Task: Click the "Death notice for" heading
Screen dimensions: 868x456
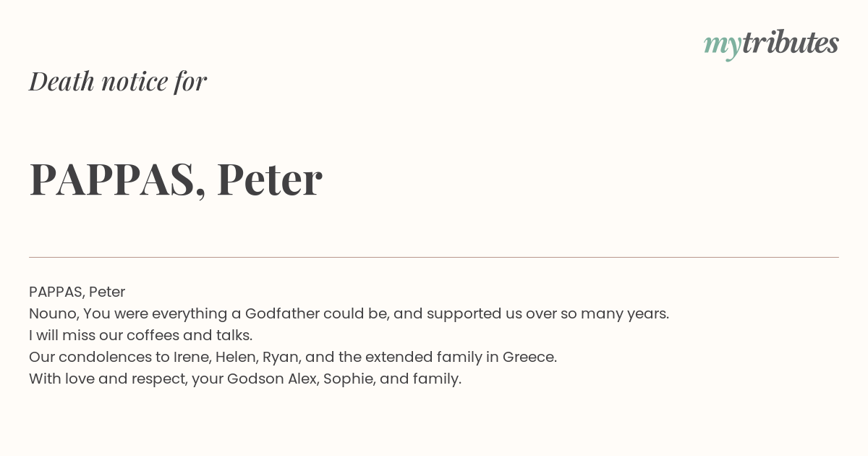Action: click(x=118, y=82)
